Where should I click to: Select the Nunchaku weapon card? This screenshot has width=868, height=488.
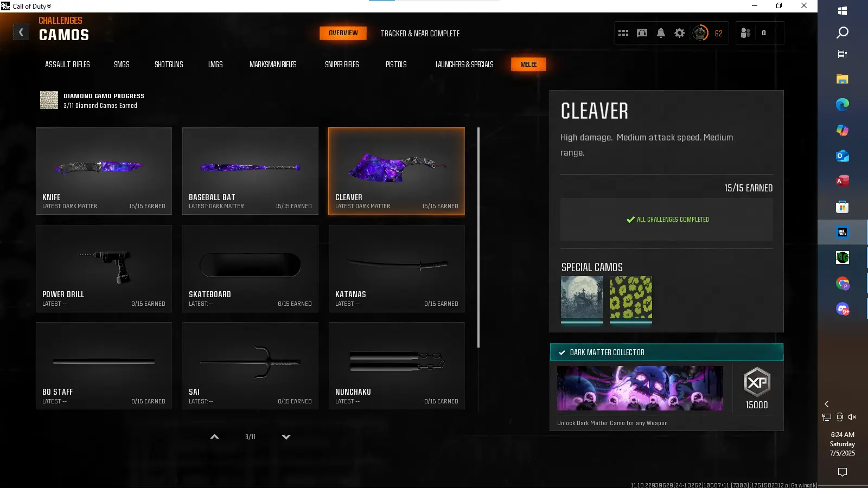pyautogui.click(x=397, y=366)
